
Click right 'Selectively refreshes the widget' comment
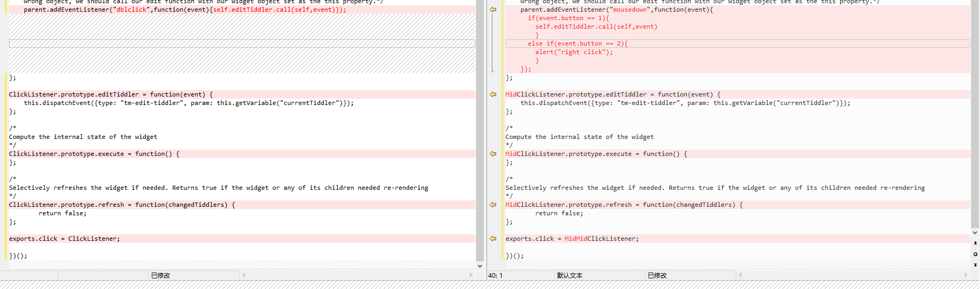click(715, 188)
